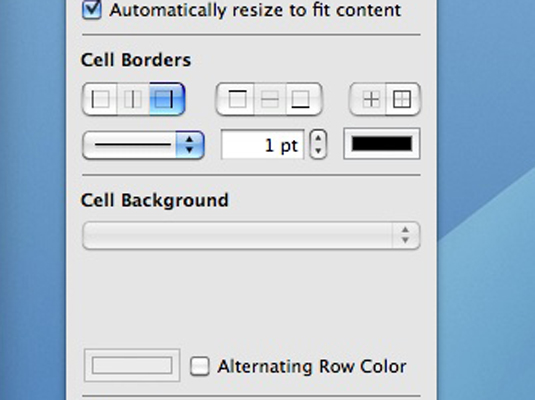535x400 pixels.
Task: Increase border thickness with stepper up arrow
Action: point(318,139)
